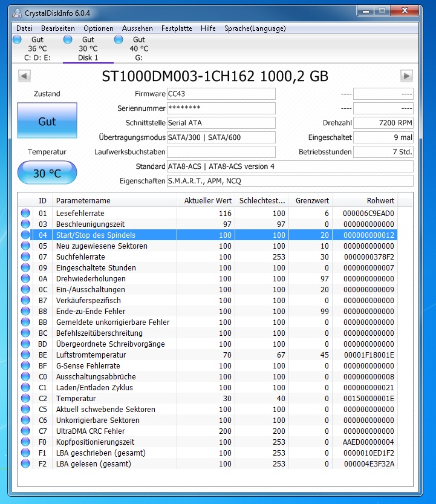Open the Sprache(Language) menu
This screenshot has width=436, height=504.
[x=255, y=28]
